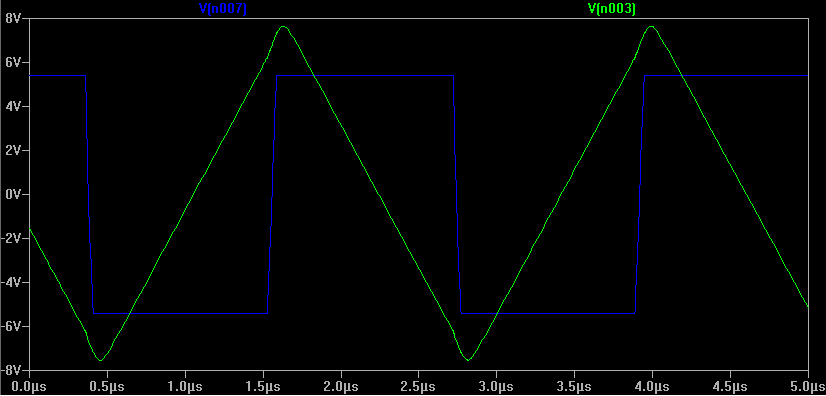Click the 2.0µs time axis label
This screenshot has width=826, height=396.
coord(341,387)
